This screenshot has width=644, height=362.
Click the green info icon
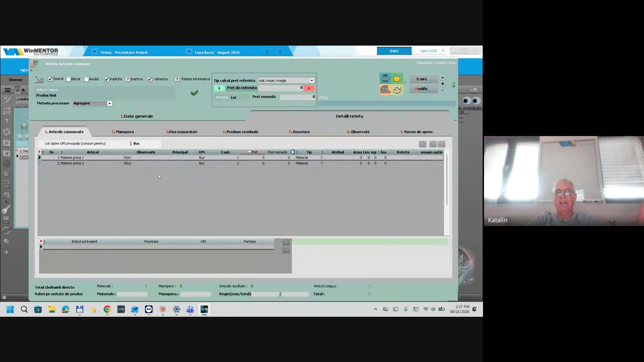click(x=453, y=84)
